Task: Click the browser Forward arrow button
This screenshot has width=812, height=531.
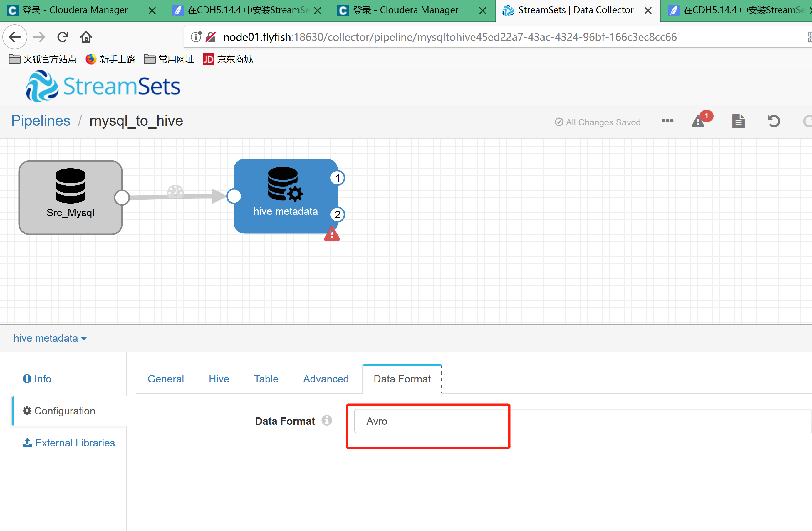Action: [x=39, y=37]
